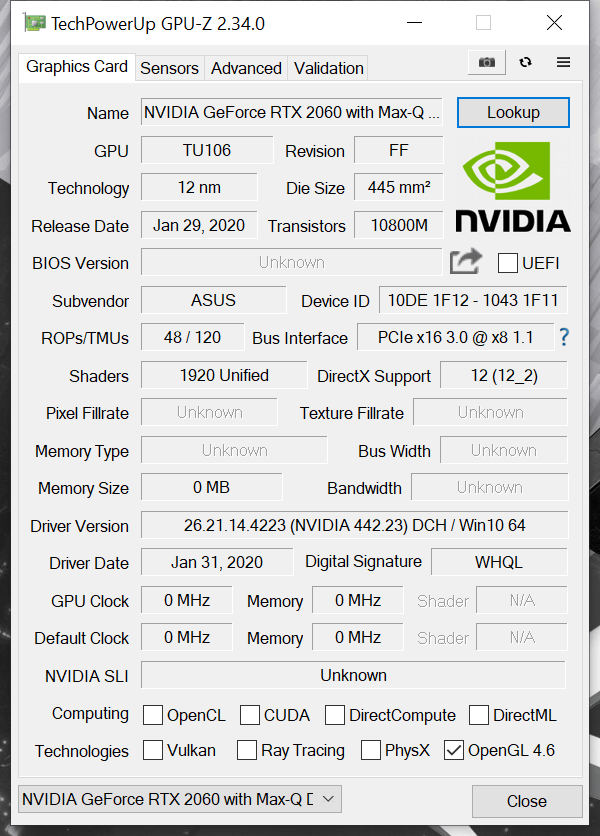Switch to the Sensors tab
Image resolution: width=600 pixels, height=836 pixels.
click(x=169, y=68)
